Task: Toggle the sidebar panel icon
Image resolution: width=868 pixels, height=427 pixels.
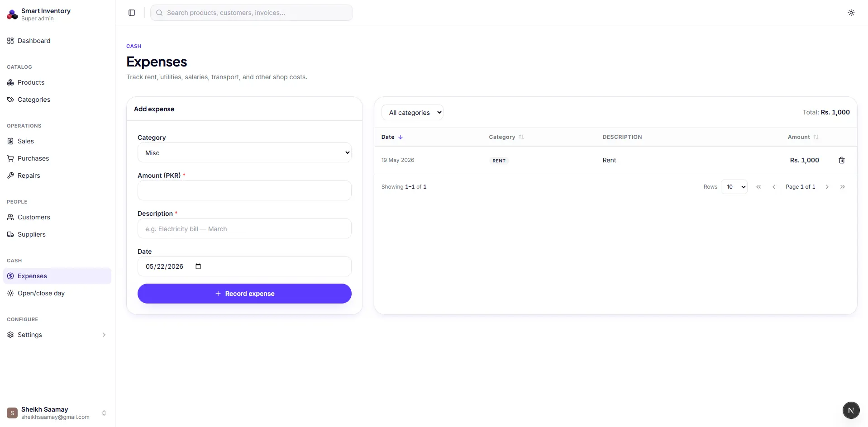Action: (x=132, y=13)
